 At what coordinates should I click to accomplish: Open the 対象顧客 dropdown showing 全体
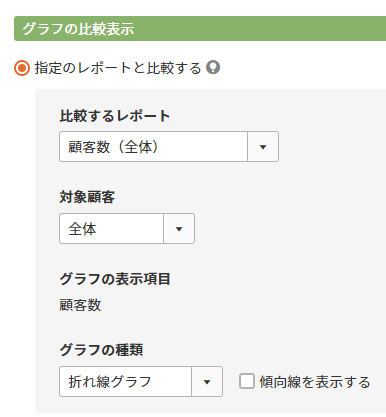pyautogui.click(x=127, y=229)
